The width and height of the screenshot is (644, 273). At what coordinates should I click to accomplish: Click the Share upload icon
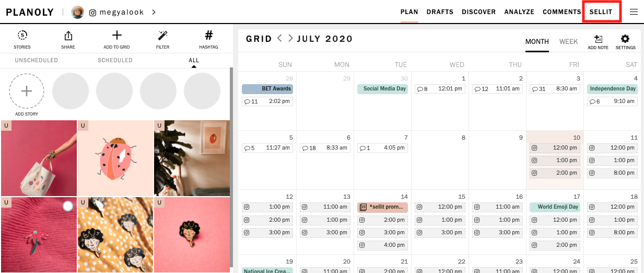pyautogui.click(x=68, y=36)
